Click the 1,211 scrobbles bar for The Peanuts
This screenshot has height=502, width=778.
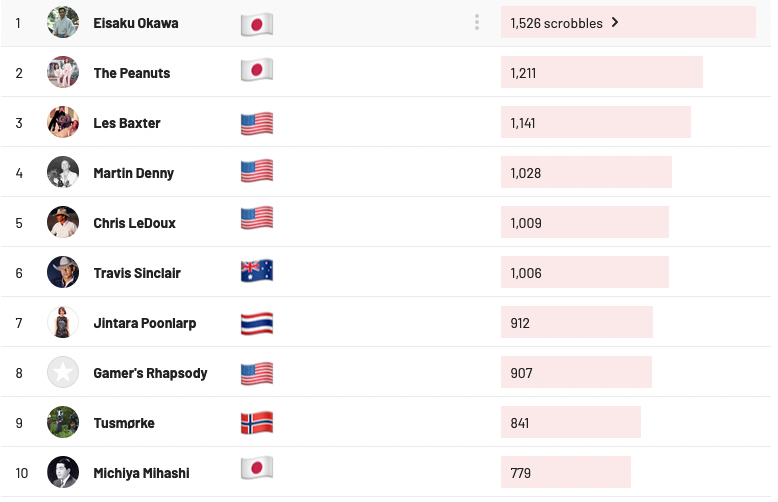click(601, 72)
